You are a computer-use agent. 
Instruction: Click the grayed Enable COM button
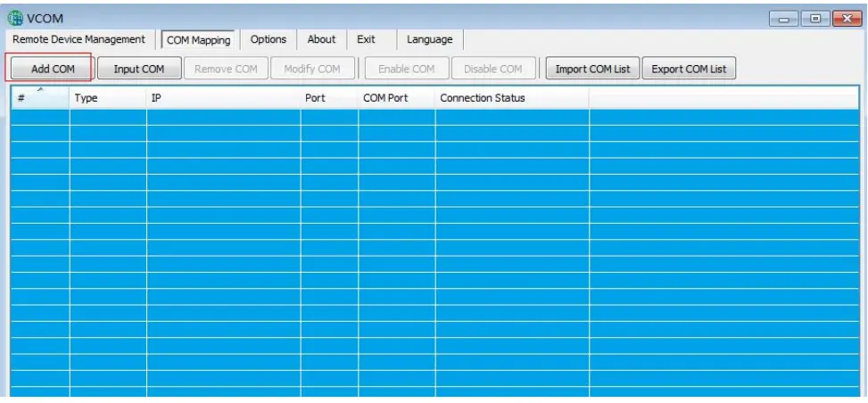pos(406,69)
